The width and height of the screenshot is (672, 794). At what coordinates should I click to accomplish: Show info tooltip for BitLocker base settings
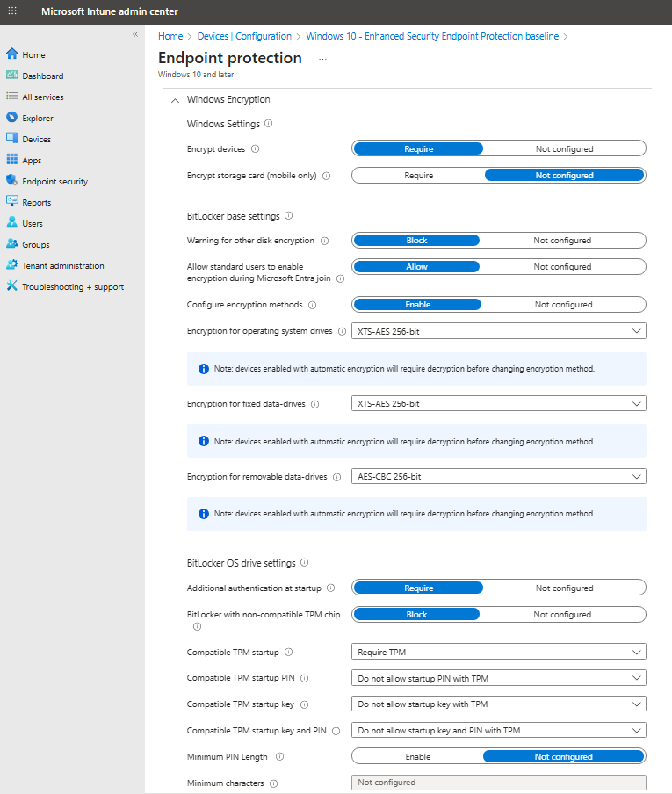pyautogui.click(x=289, y=215)
